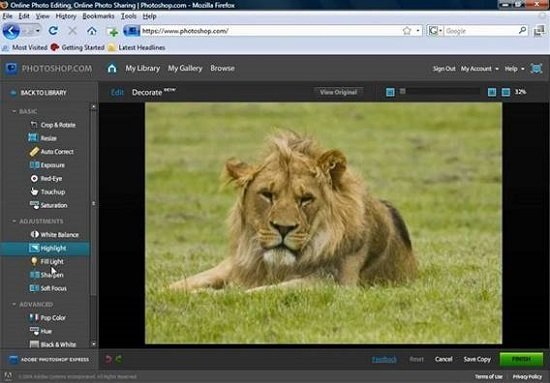Select White Balance adjustment icon
This screenshot has width=550, height=383.
(34, 234)
